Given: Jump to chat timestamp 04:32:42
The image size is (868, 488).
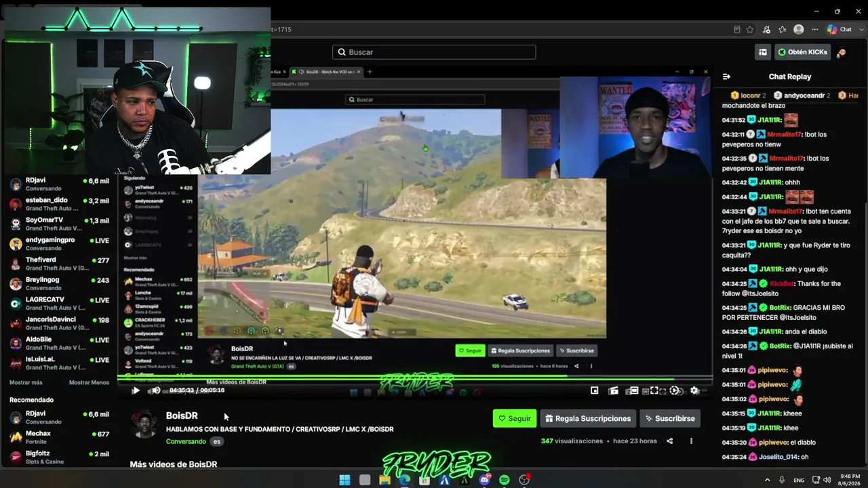Looking at the screenshot, I should [734, 182].
